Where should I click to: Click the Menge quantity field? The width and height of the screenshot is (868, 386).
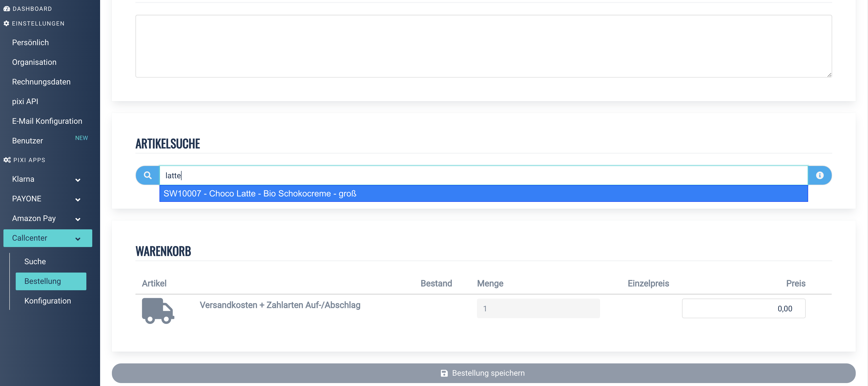(x=538, y=308)
